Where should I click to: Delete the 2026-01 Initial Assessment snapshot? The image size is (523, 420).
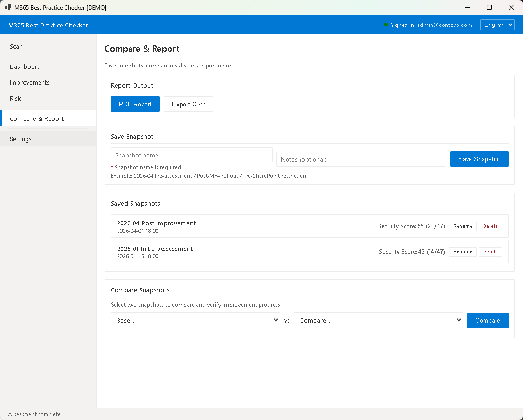coord(490,252)
